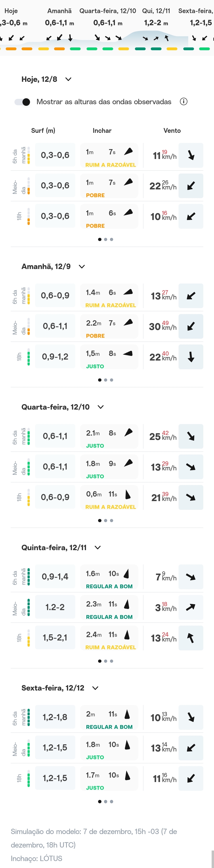Image resolution: width=214 pixels, height=868 pixels.
Task: Click the 1,2-2 surf height on Quinta-feira
Action: point(55,607)
